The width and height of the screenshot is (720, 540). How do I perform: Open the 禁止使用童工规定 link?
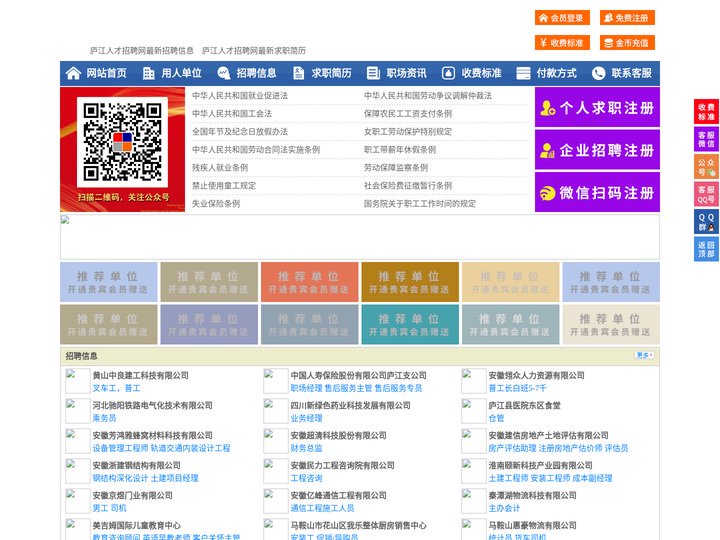[x=224, y=186]
